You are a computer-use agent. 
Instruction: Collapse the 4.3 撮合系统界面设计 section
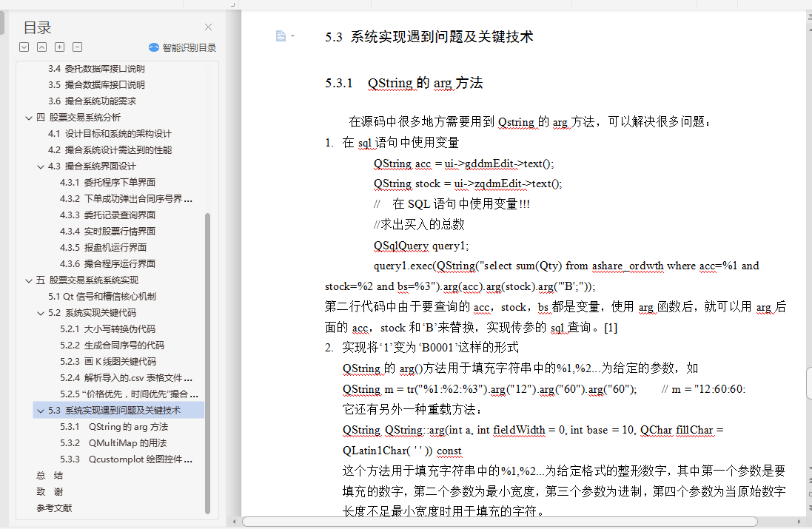pos(41,166)
